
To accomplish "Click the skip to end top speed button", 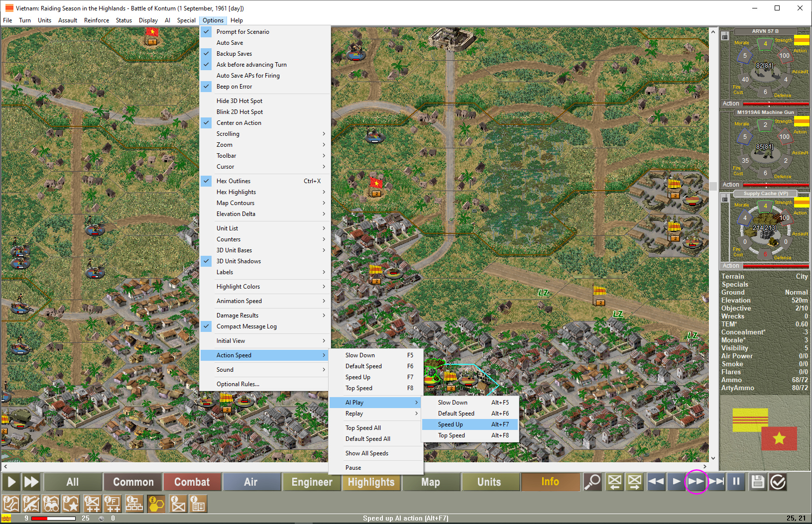I will 716,482.
